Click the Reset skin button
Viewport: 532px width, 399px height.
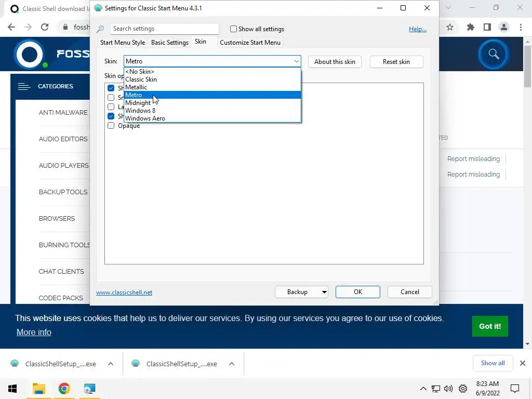click(396, 62)
